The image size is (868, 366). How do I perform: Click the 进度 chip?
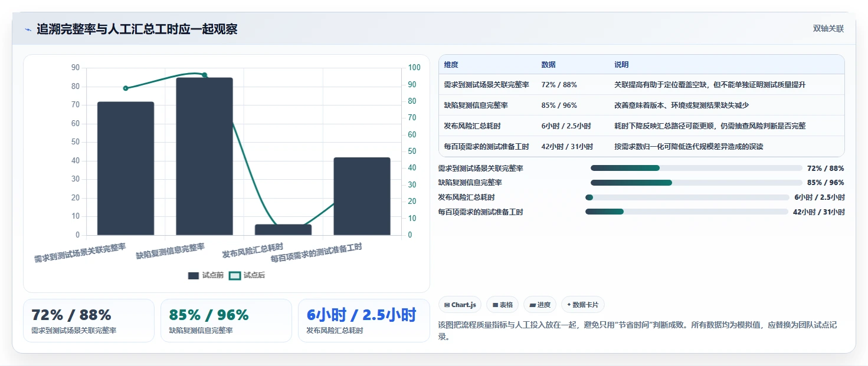coord(540,305)
